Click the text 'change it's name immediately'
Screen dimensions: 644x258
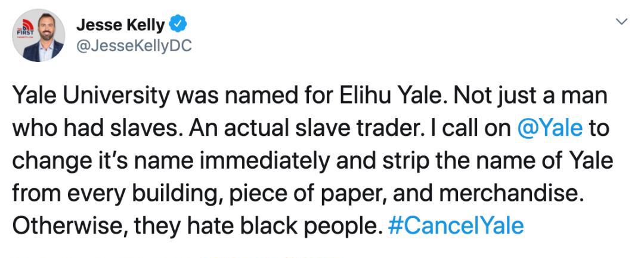click(171, 161)
